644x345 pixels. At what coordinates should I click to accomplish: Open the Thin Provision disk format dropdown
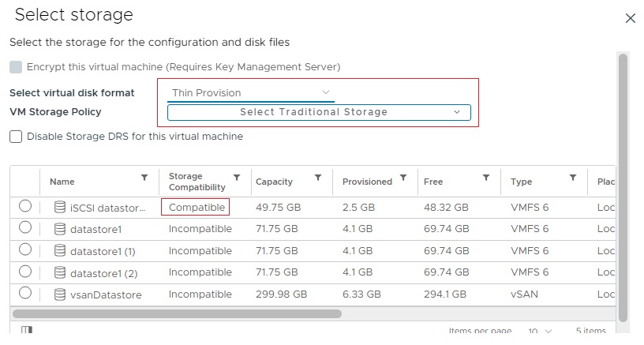[251, 93]
